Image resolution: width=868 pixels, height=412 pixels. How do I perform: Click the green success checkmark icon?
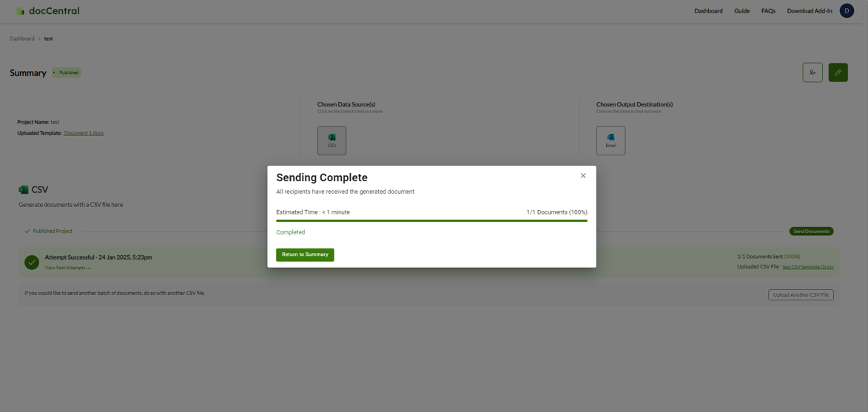[32, 262]
